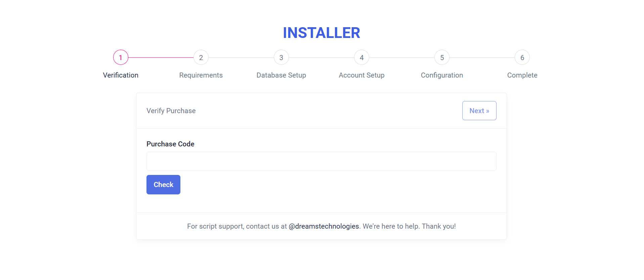
Task: Choose the step 5 numbered circle
Action: point(442,57)
